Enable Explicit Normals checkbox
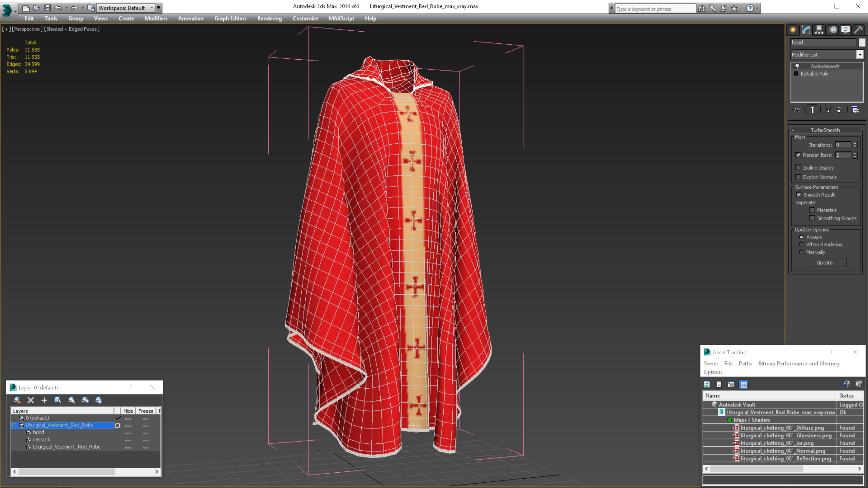 point(798,177)
